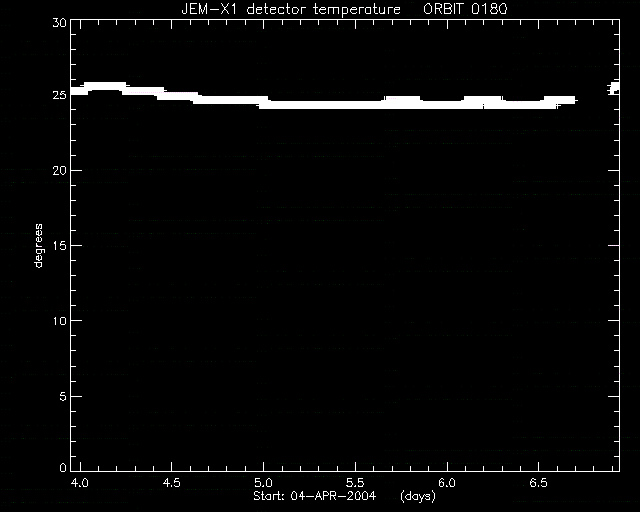Click the degrees y-axis label
Screen dimensions: 640x512
tap(38, 245)
